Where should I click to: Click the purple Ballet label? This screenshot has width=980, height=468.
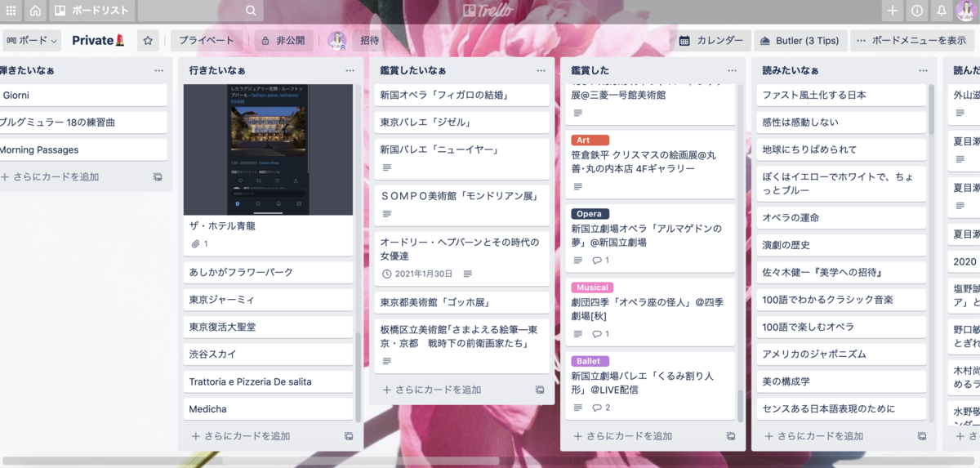pyautogui.click(x=590, y=361)
